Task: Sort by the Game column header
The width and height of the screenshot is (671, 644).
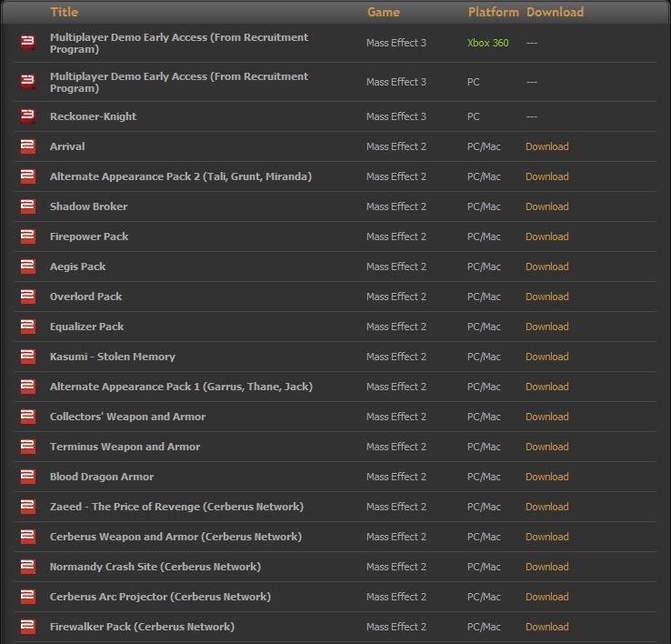Action: click(384, 12)
